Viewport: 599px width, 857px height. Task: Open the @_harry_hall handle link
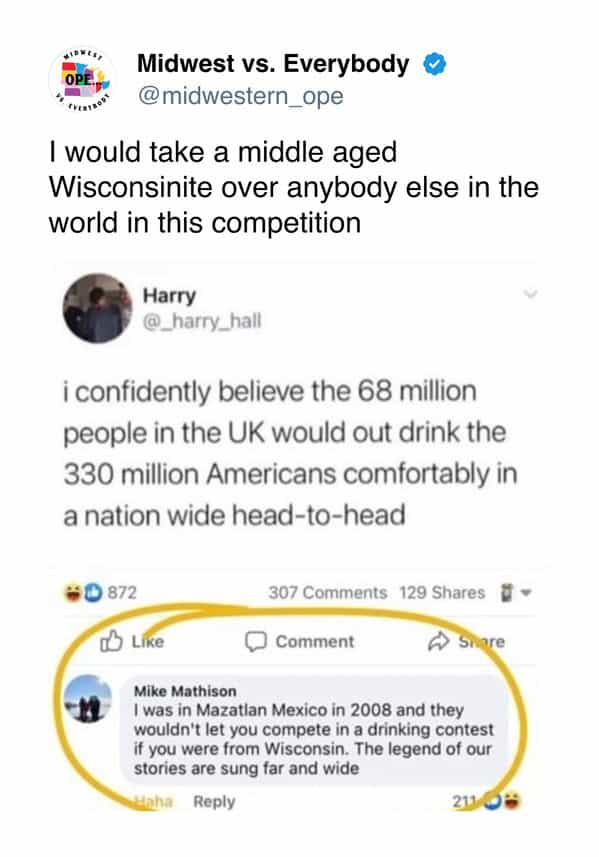coord(202,321)
